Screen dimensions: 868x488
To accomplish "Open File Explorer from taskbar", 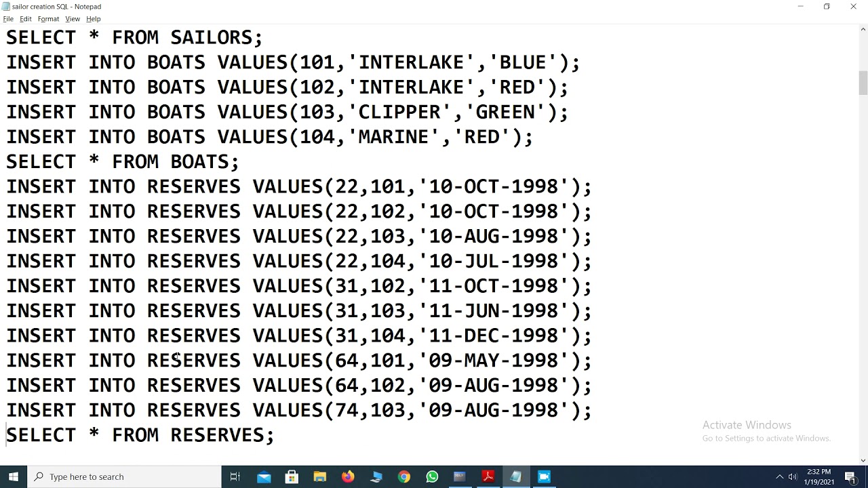I will pyautogui.click(x=319, y=476).
